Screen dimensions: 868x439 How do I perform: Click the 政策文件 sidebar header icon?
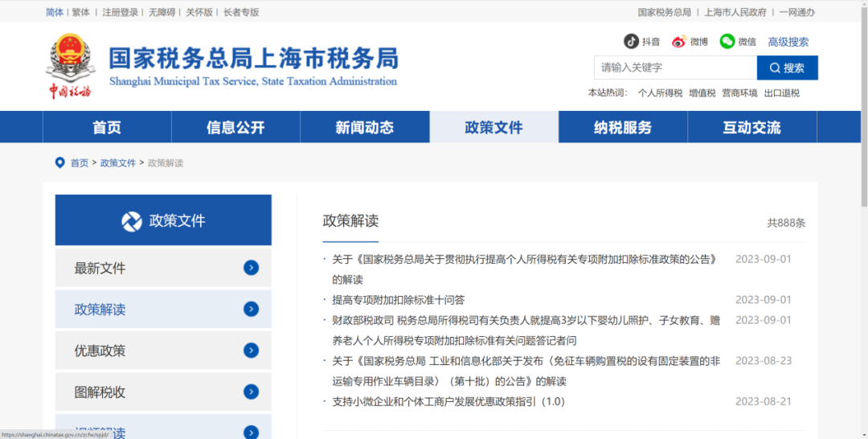[x=132, y=221]
